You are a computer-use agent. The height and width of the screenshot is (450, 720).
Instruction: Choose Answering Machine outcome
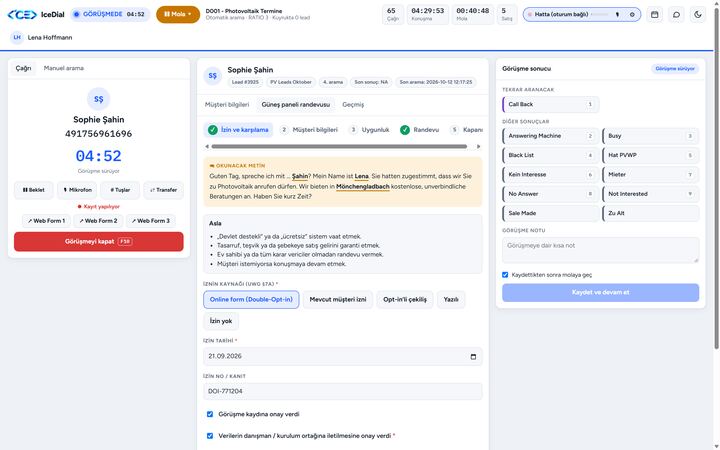click(551, 136)
